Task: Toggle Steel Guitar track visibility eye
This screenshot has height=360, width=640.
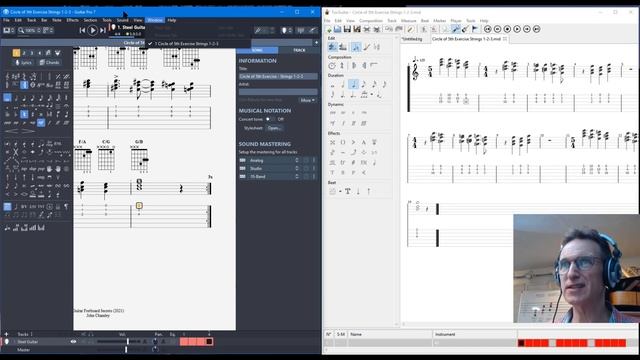Action: 73,342
